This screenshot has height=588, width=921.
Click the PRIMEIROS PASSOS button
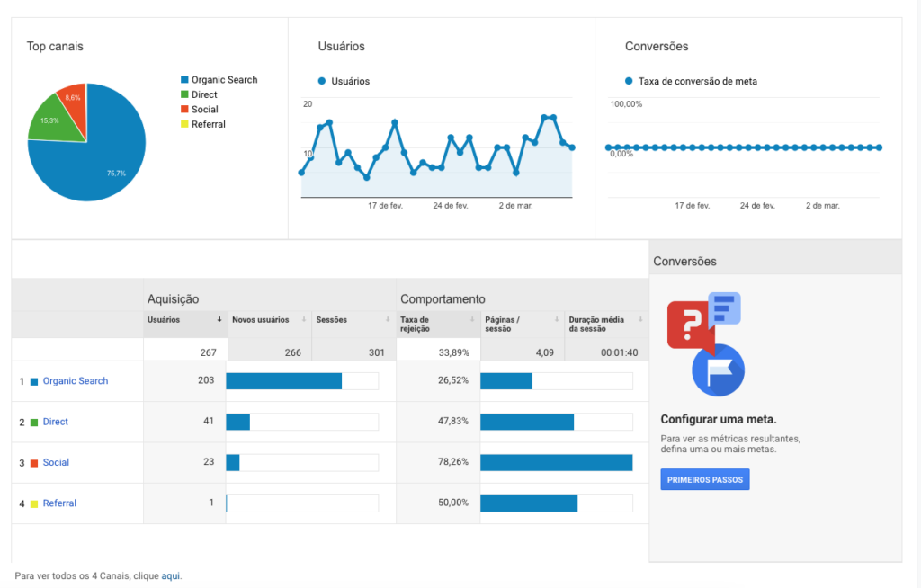pyautogui.click(x=705, y=479)
